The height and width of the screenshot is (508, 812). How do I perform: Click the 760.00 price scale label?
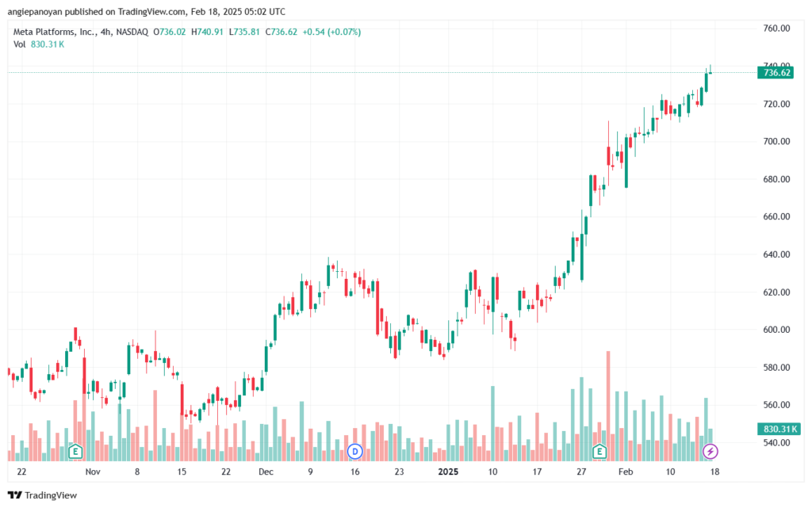click(x=776, y=29)
